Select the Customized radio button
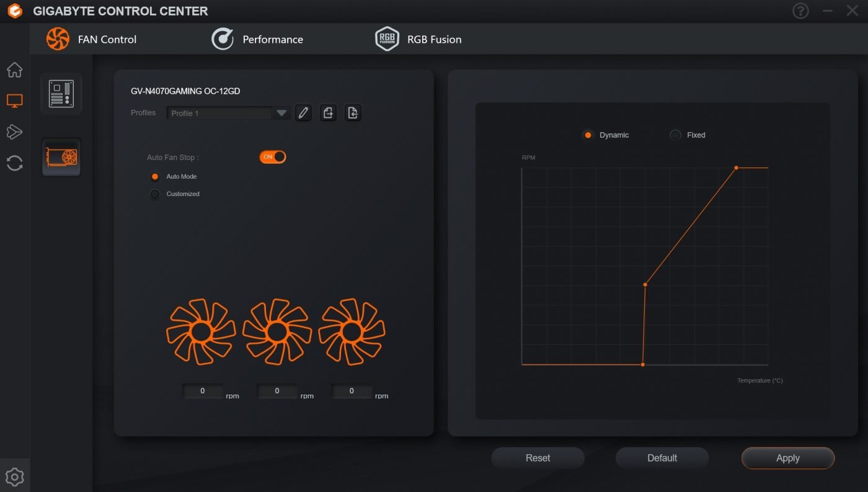Image resolution: width=868 pixels, height=492 pixels. coord(155,194)
